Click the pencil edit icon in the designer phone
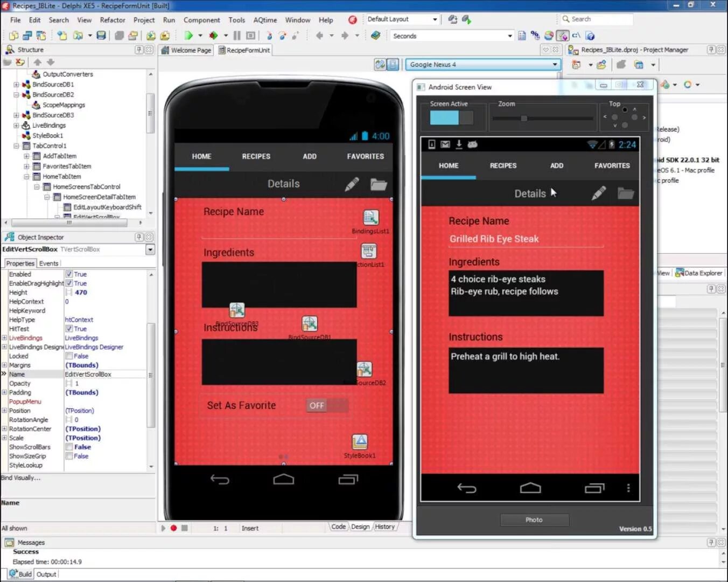 352,184
